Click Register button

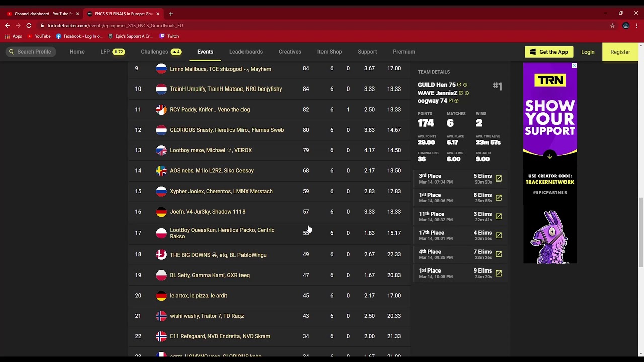pyautogui.click(x=620, y=52)
